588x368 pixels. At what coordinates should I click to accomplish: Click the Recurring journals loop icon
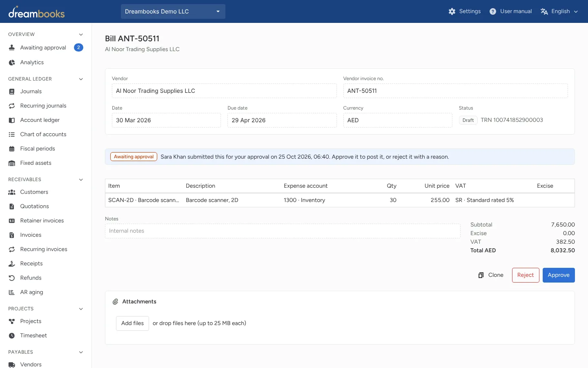point(12,106)
